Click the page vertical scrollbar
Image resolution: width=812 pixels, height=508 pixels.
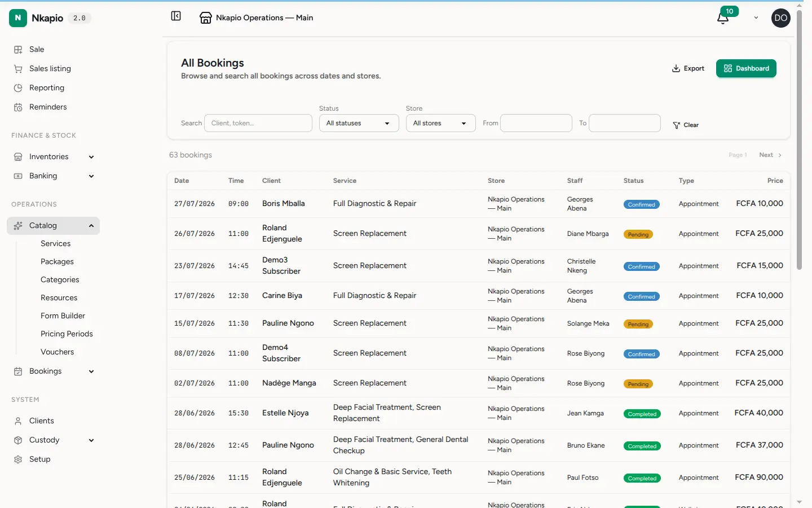pyautogui.click(x=799, y=139)
